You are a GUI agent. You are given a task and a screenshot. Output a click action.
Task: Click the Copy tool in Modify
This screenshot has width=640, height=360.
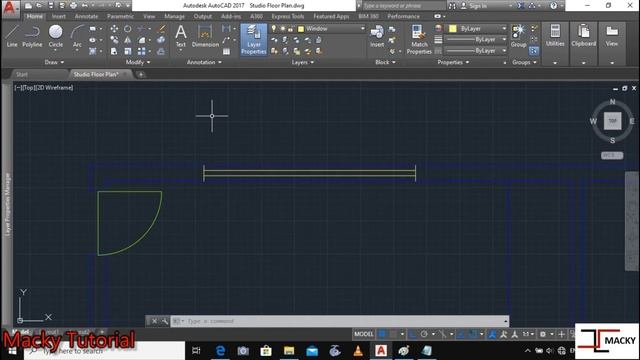[114, 40]
